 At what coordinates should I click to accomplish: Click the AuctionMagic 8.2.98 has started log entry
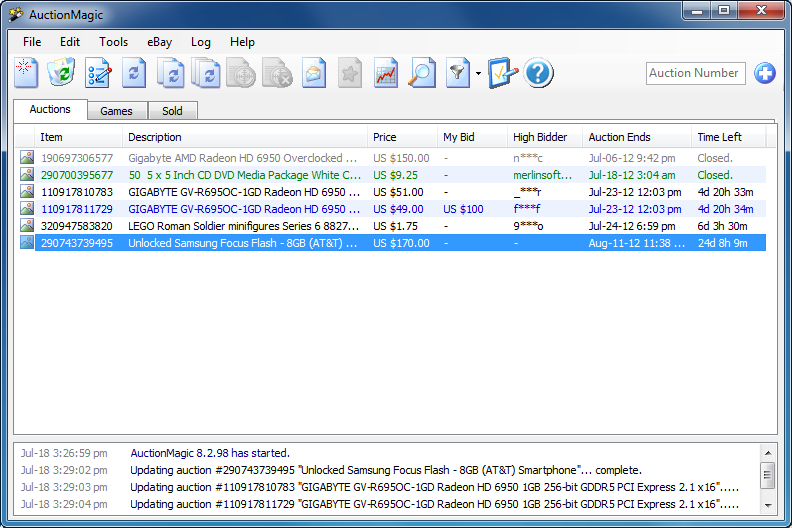[210, 453]
